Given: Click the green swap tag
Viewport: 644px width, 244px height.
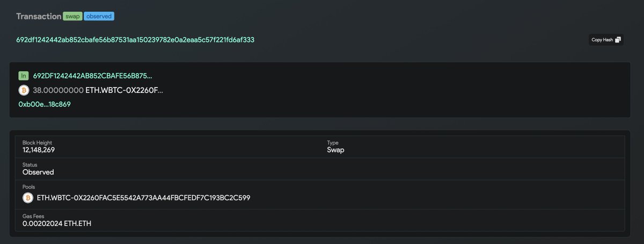Looking at the screenshot, I should [72, 16].
